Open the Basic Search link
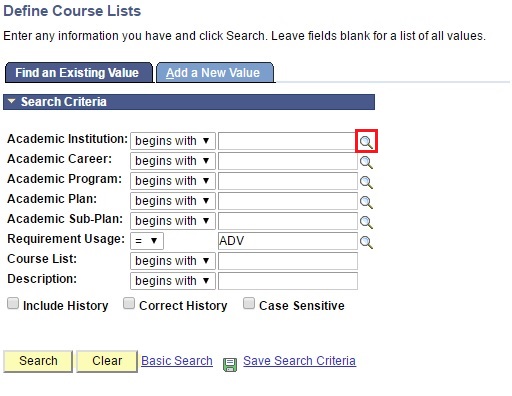Viewport: 512px width, 396px height. point(177,361)
